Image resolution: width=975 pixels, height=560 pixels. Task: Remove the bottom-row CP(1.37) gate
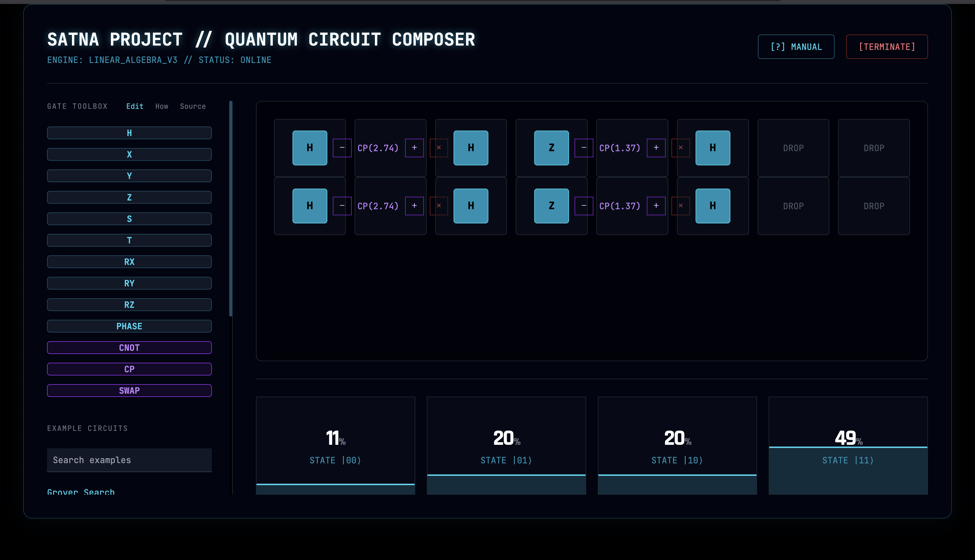click(680, 206)
